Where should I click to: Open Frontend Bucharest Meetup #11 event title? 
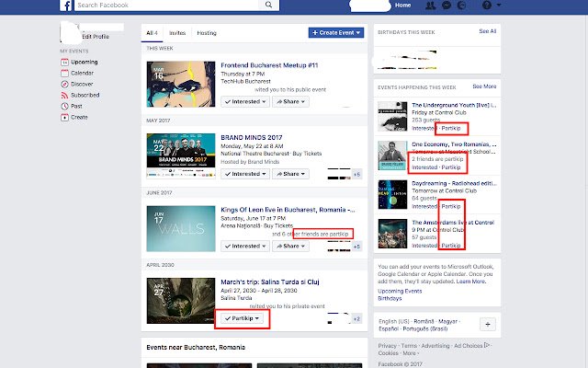269,65
